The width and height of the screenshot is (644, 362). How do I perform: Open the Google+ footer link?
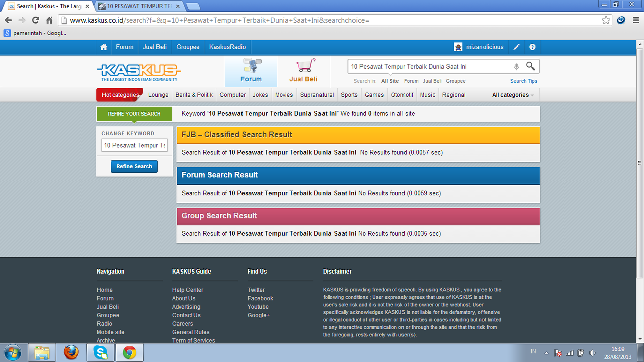259,315
